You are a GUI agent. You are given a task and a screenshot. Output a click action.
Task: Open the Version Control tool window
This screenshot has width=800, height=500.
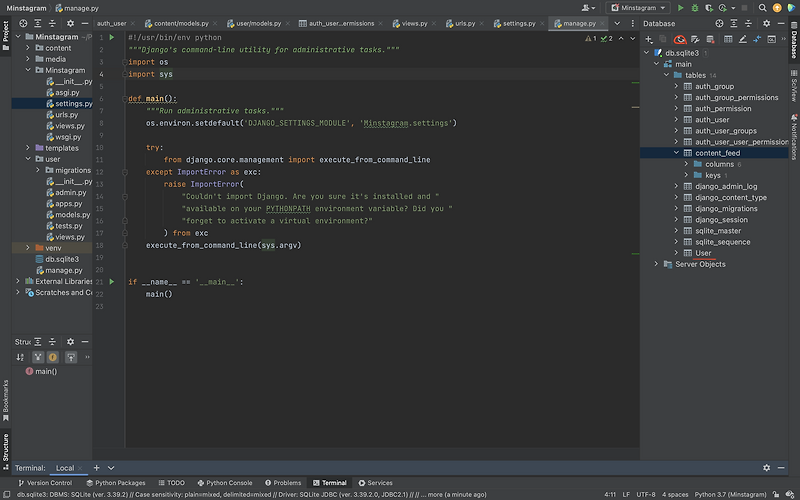(x=43, y=483)
